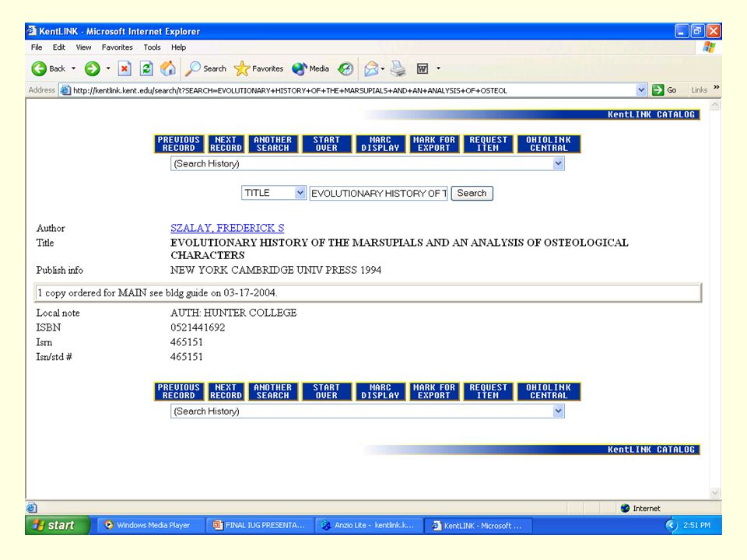Click ISBN value 0521441692
Screen dimensions: 747x560
click(198, 327)
